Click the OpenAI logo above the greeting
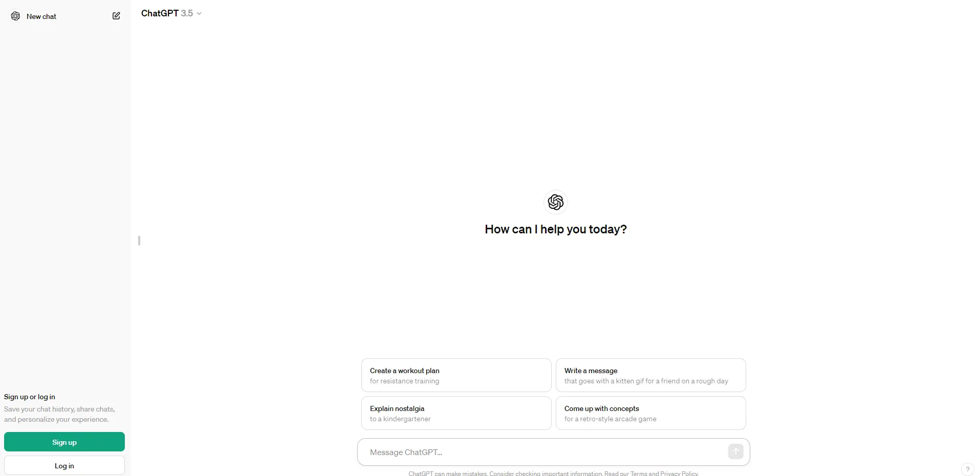 pos(555,202)
